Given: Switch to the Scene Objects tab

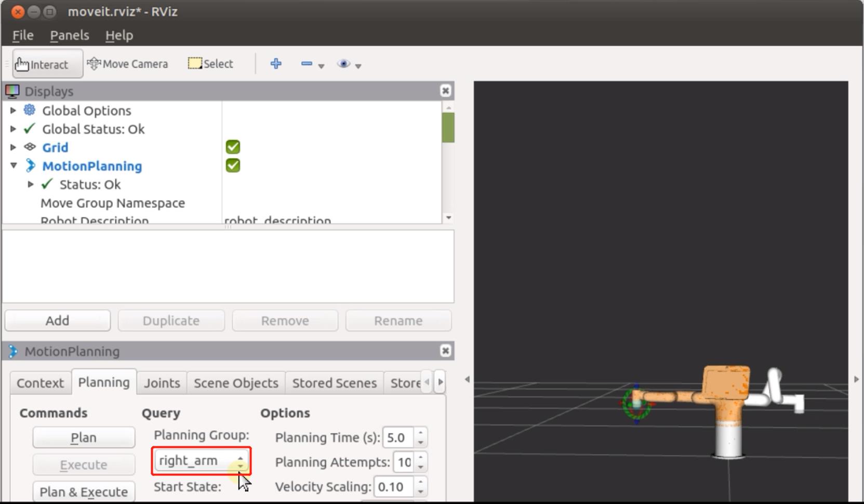Looking at the screenshot, I should (x=236, y=383).
